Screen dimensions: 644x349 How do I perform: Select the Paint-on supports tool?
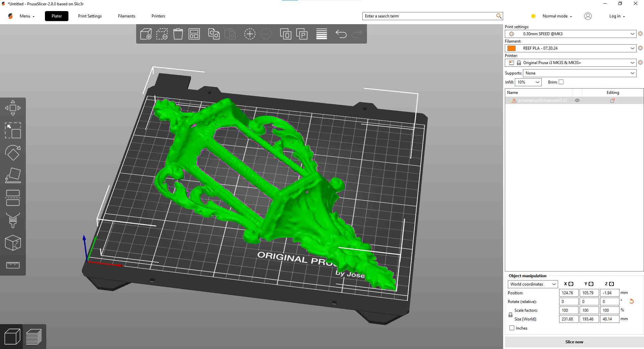pyautogui.click(x=13, y=220)
